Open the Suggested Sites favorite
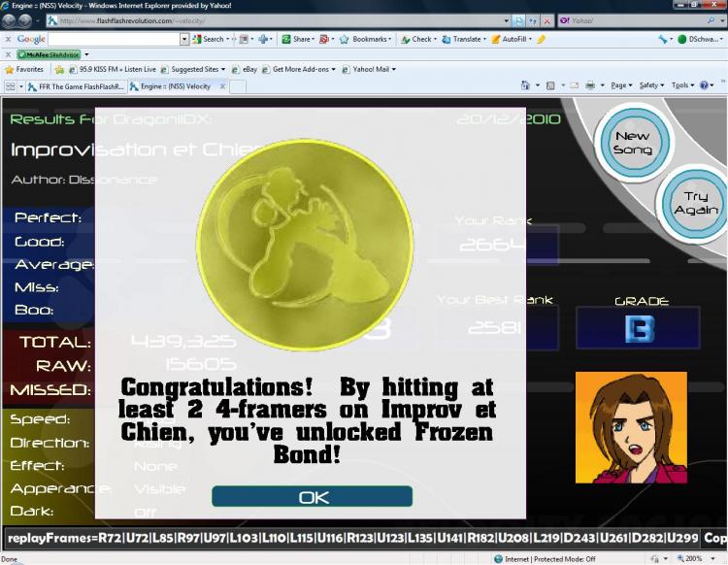Viewport: 728px width, 565px height. [x=193, y=70]
